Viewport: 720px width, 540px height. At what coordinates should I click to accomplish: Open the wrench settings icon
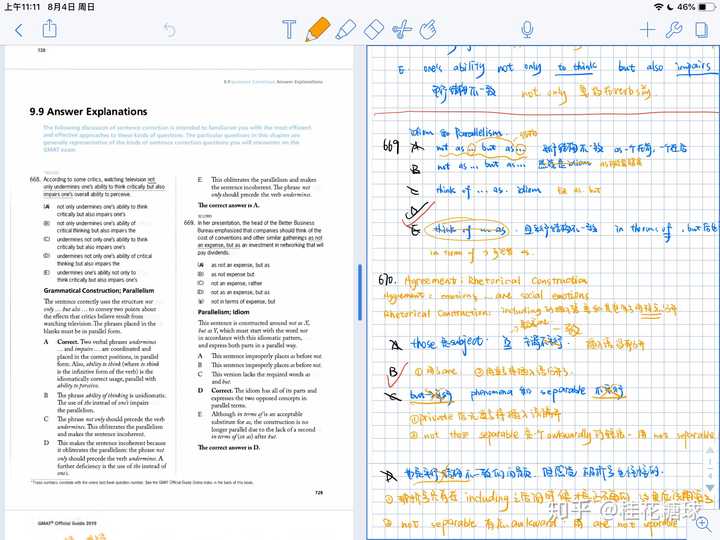[674, 30]
